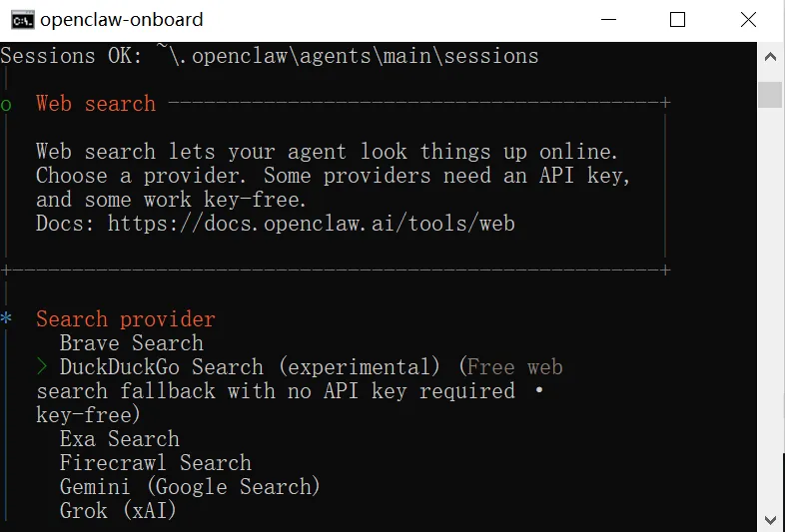The image size is (785, 532).
Task: Click the green circle beside Web search
Action: pyautogui.click(x=7, y=105)
